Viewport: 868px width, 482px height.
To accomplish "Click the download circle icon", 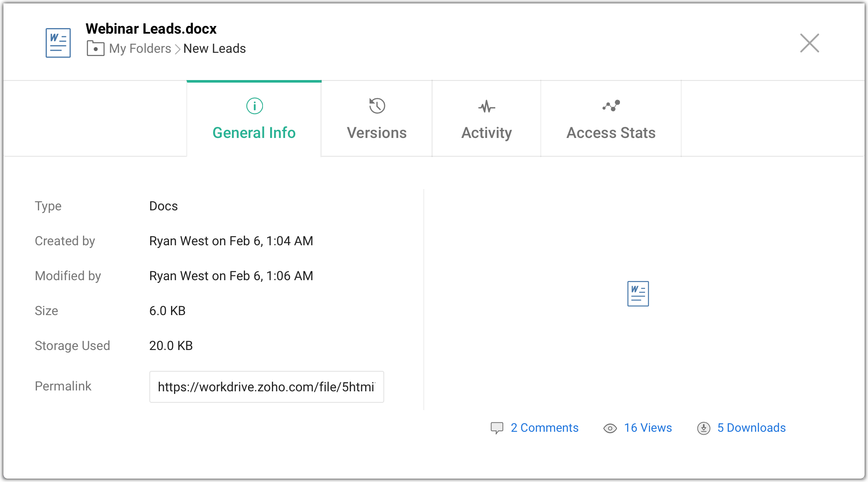I will coord(703,428).
